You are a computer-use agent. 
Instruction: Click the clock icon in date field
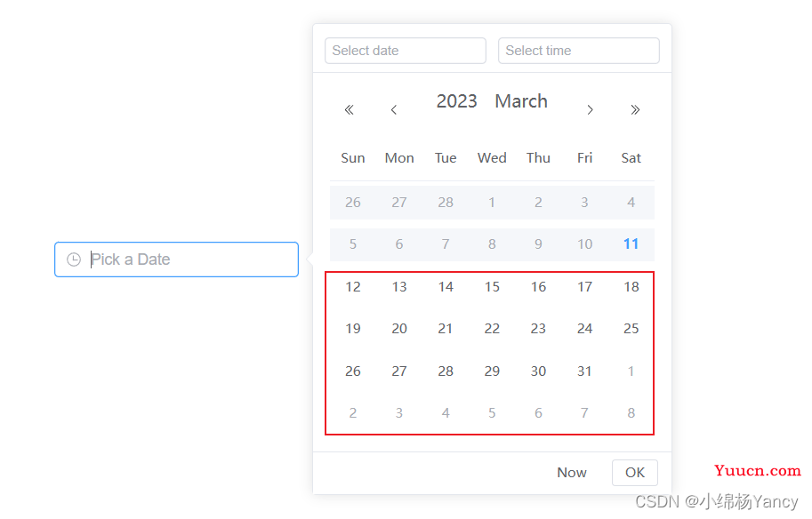coord(74,259)
